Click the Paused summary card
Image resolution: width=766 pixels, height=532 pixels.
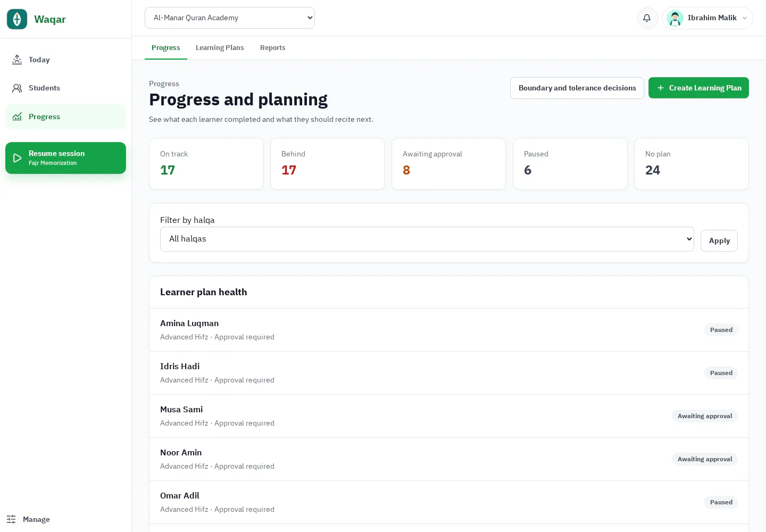click(x=570, y=164)
